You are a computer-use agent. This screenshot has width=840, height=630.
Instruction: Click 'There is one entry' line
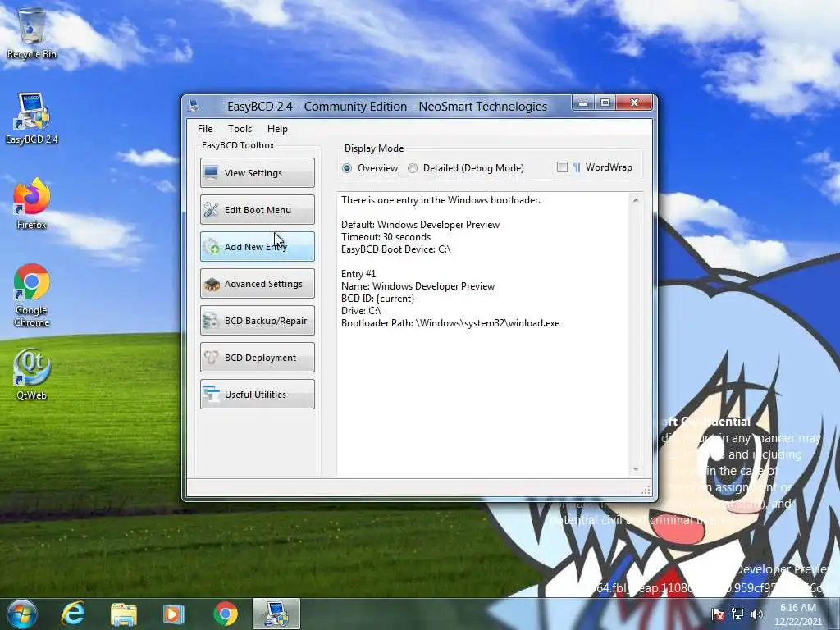[441, 200]
